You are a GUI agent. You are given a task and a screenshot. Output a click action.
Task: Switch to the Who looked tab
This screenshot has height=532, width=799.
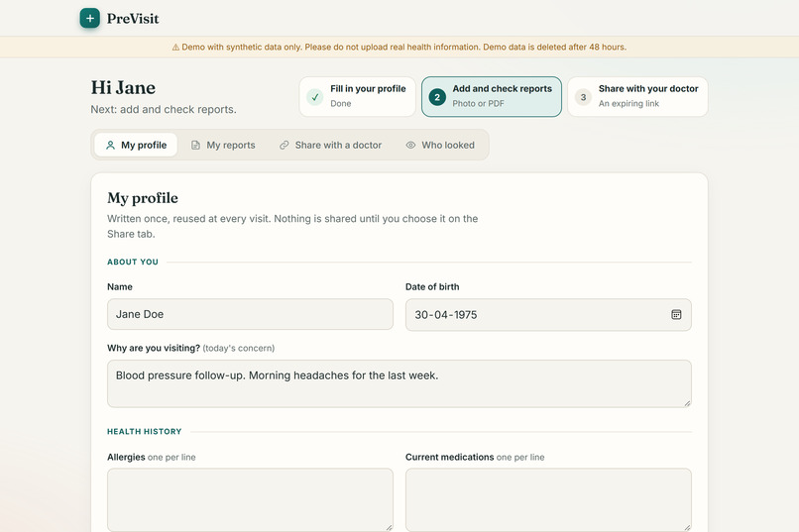click(440, 145)
